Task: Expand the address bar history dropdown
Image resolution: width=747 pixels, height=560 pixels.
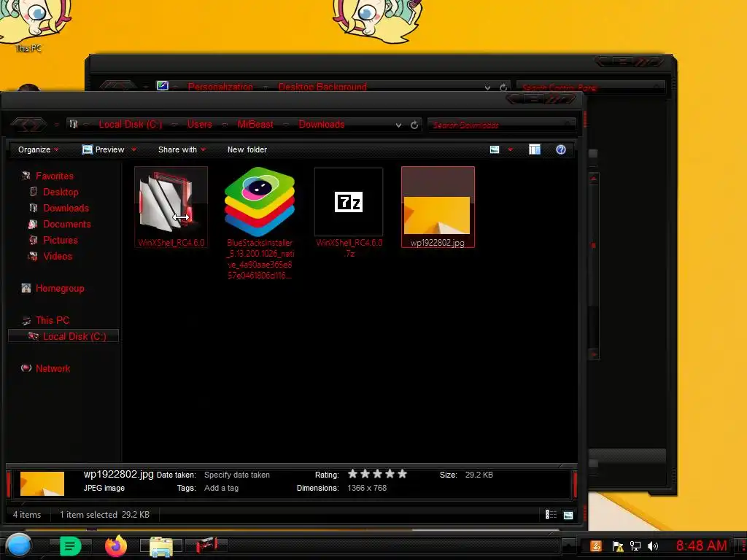Action: pyautogui.click(x=398, y=125)
